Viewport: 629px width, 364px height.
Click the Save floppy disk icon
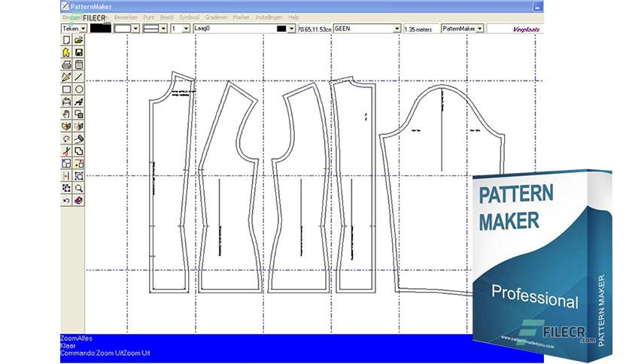click(x=79, y=53)
